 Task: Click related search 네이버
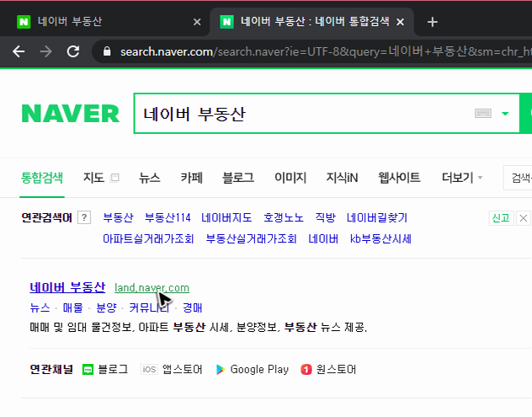point(323,239)
